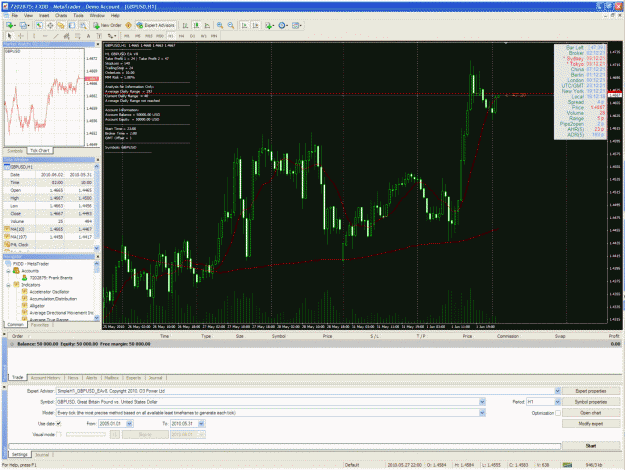The height and width of the screenshot is (470, 625).
Task: Switch to the H4 timeframe
Action: [181, 36]
